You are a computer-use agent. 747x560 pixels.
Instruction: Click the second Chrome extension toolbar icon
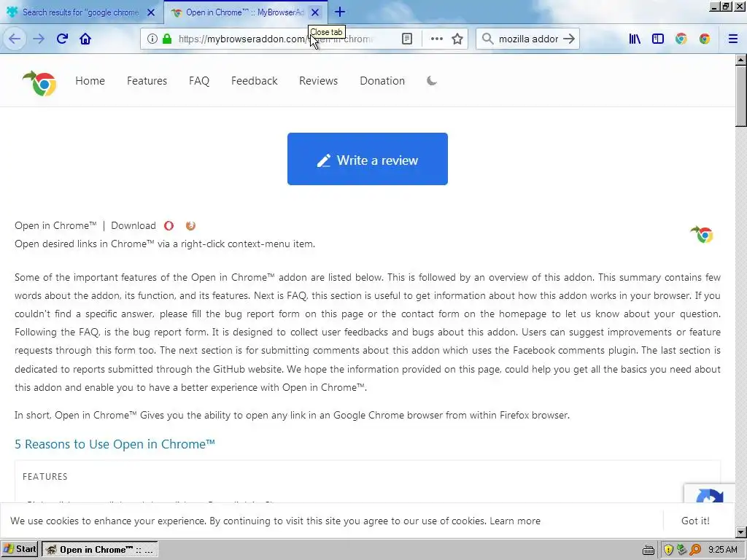pyautogui.click(x=705, y=39)
